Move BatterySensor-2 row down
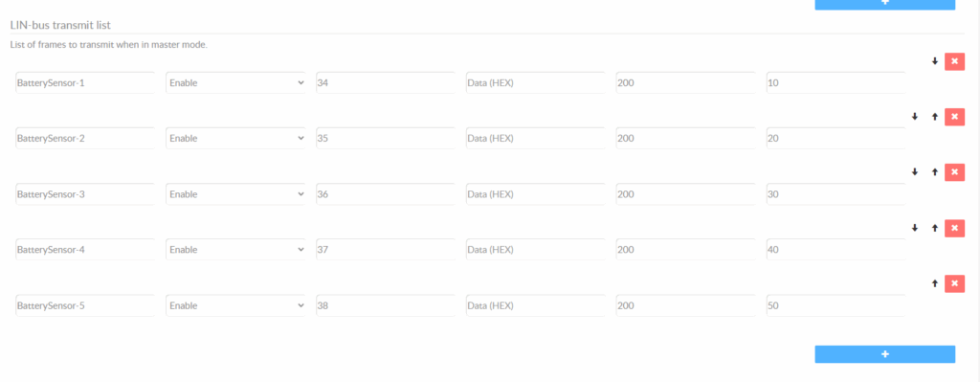Image resolution: width=980 pixels, height=382 pixels. click(915, 117)
